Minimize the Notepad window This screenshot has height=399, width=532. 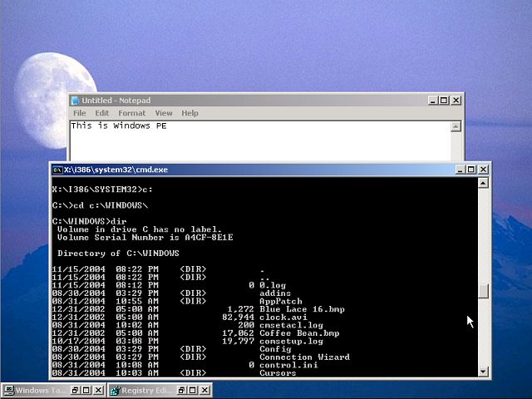pos(432,101)
